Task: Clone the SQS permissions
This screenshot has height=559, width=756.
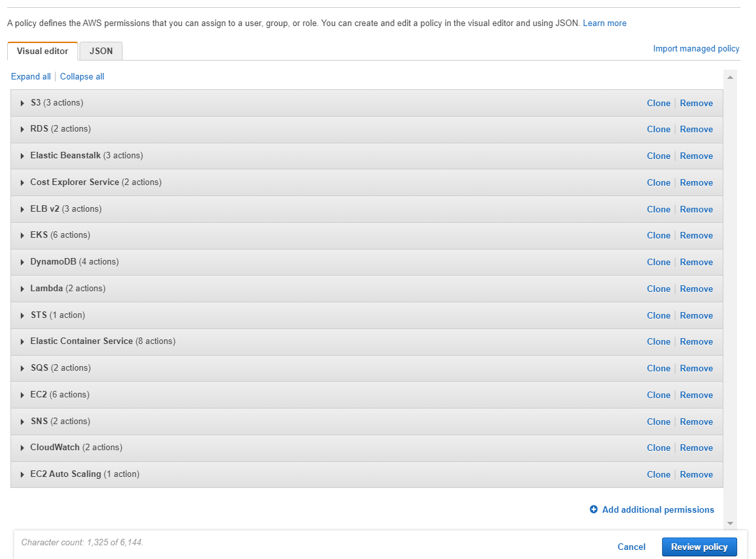Action: (659, 369)
